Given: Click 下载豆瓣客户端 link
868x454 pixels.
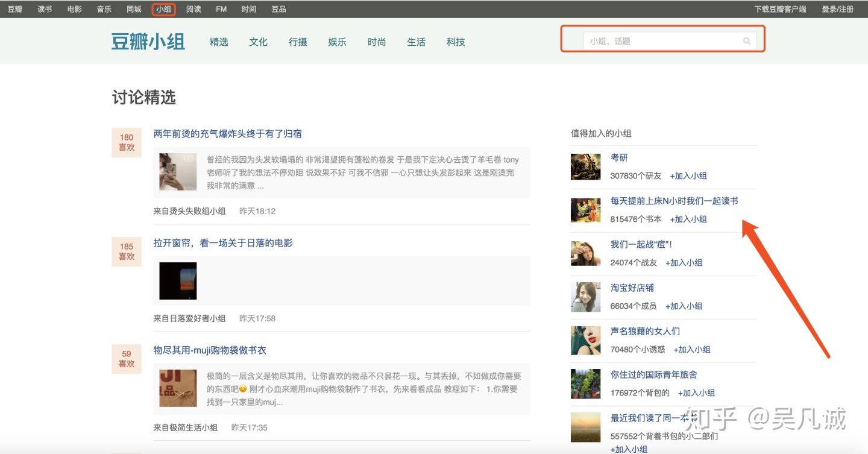Looking at the screenshot, I should (x=780, y=9).
